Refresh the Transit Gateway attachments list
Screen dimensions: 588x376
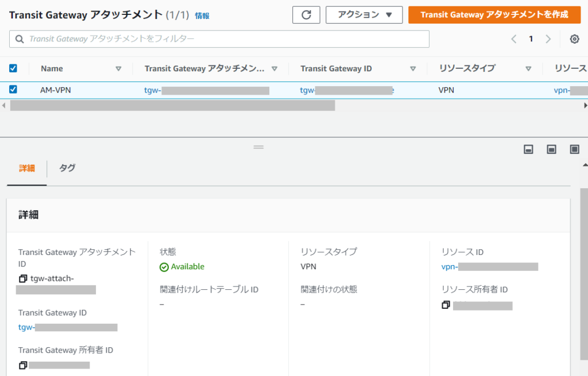tap(306, 15)
